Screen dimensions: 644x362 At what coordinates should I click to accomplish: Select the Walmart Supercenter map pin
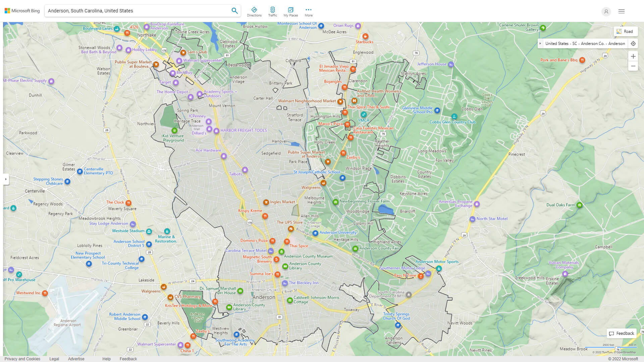(179, 60)
